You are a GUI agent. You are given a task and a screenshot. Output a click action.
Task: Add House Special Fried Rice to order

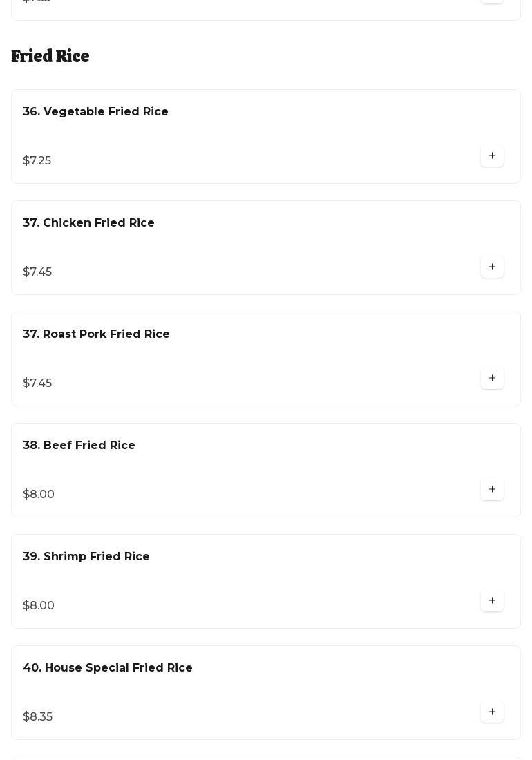[492, 712]
